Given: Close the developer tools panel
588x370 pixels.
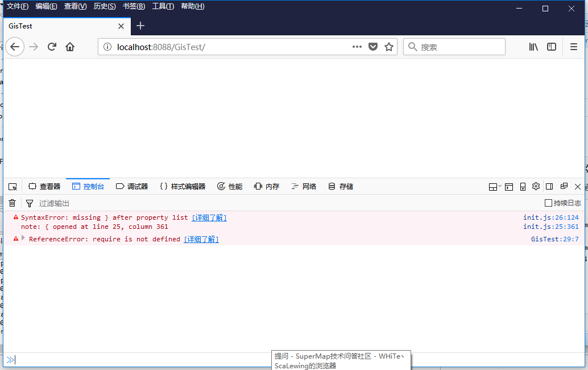Looking at the screenshot, I should tap(578, 187).
